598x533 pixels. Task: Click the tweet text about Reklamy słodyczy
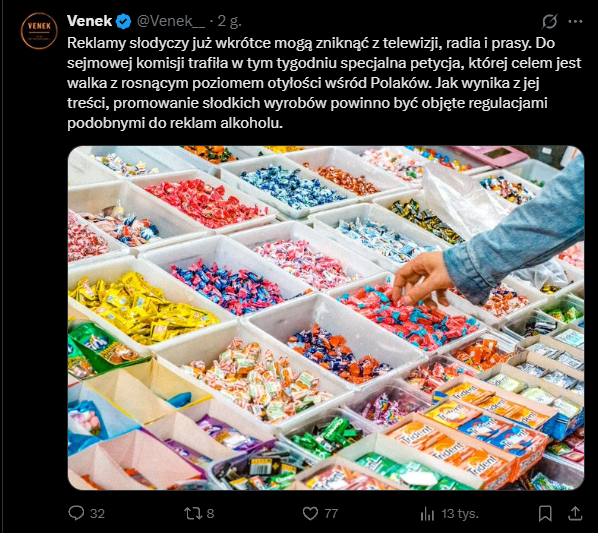[x=324, y=83]
